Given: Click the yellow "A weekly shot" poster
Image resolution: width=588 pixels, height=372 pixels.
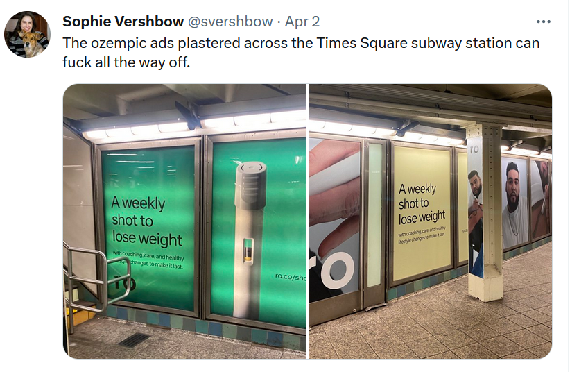Looking at the screenshot, I should (422, 212).
